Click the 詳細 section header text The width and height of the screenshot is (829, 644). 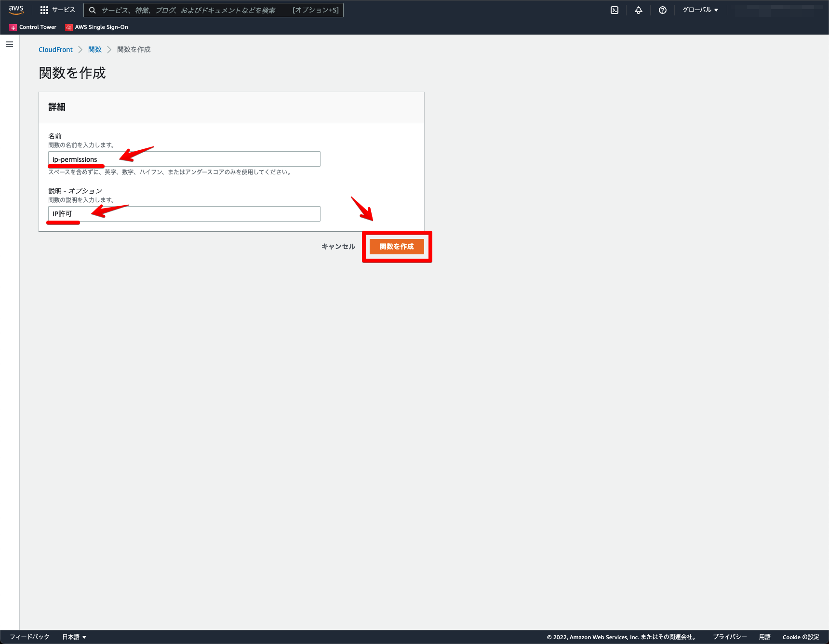click(x=57, y=107)
